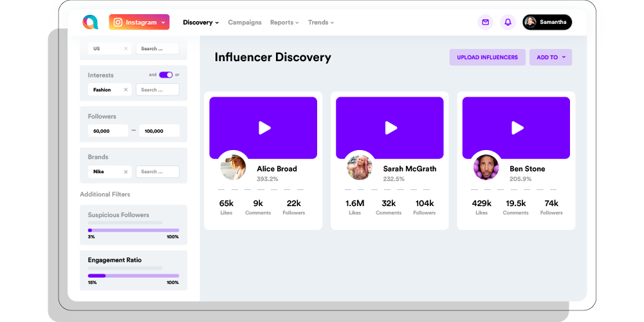Click the 19.5k Comments value
The height and width of the screenshot is (322, 644).
[x=516, y=203]
